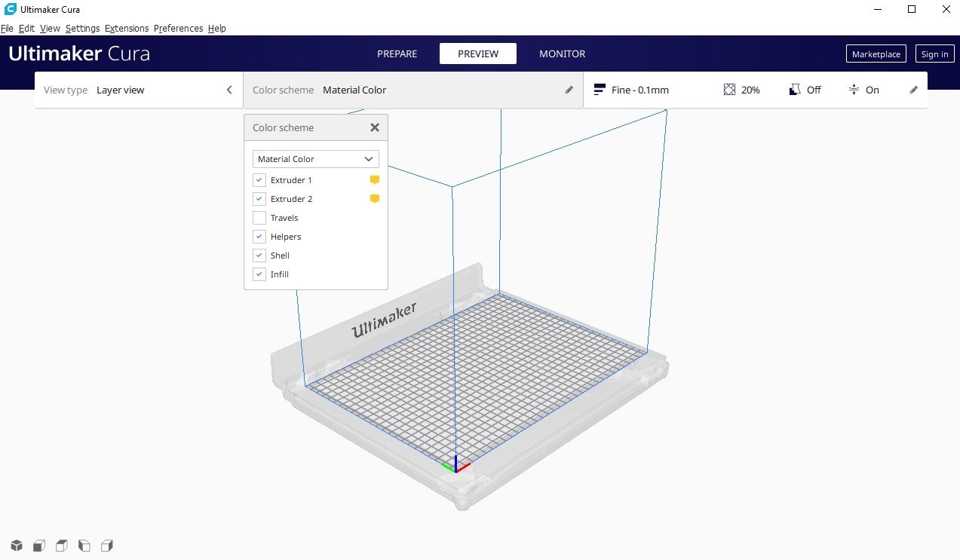
Task: Minimize the Cura window
Action: coord(879,9)
